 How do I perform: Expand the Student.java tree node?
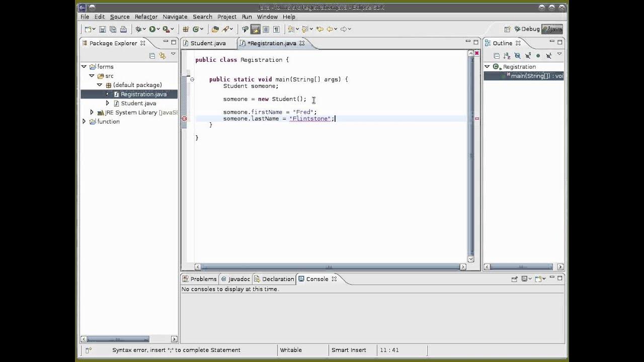point(107,103)
